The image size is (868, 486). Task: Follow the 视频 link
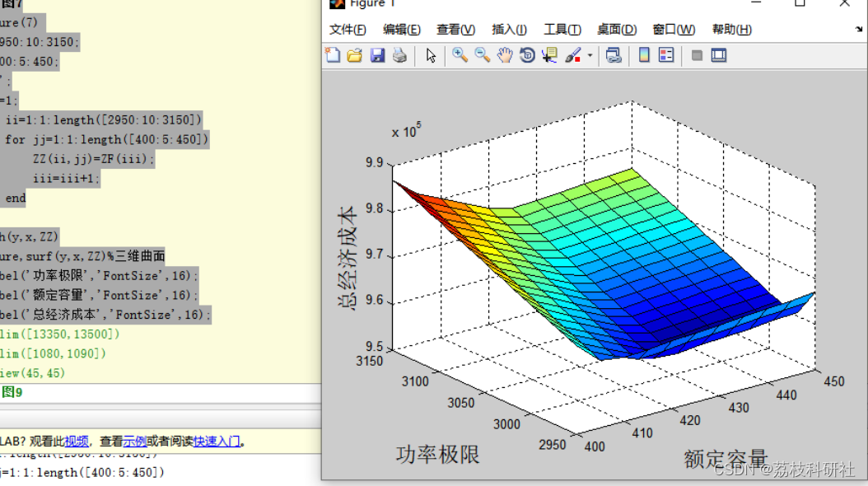(x=77, y=442)
